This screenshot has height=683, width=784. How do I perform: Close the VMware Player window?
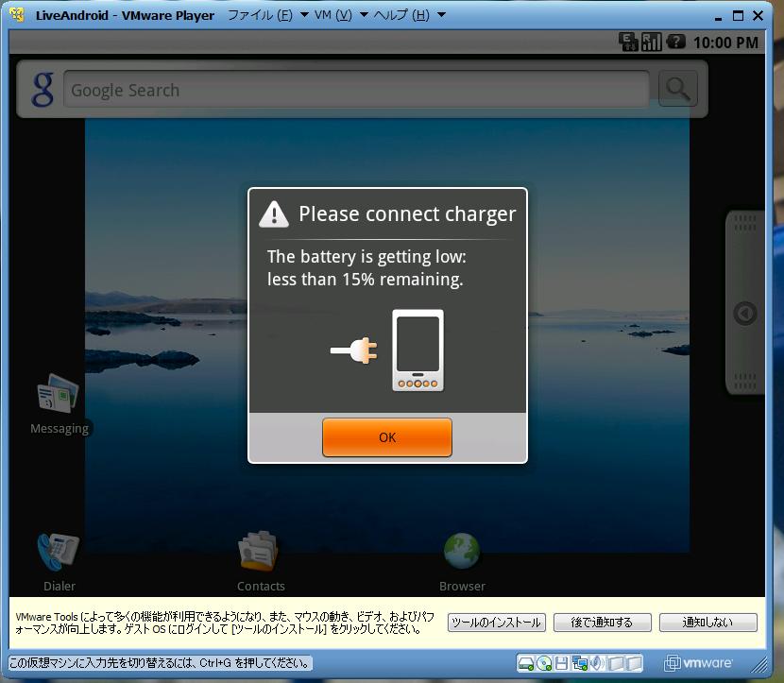point(758,15)
